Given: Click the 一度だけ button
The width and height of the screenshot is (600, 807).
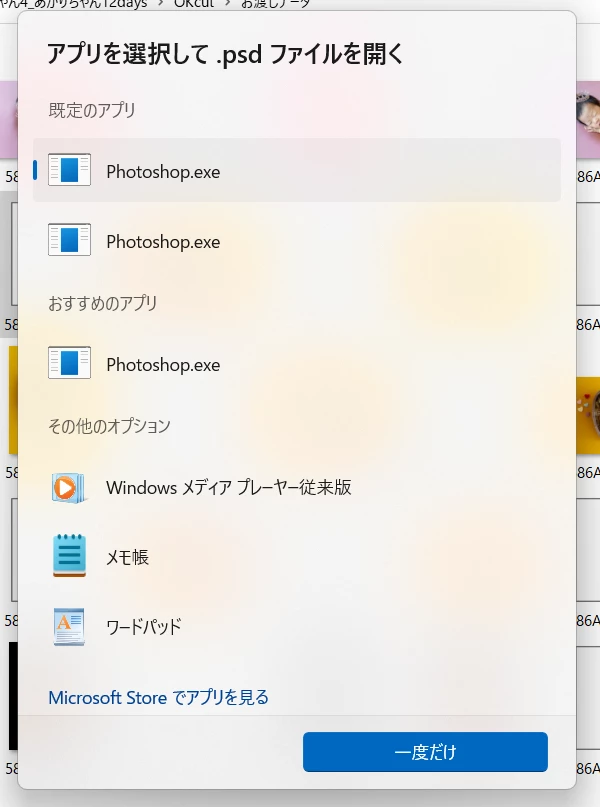Looking at the screenshot, I should point(425,752).
